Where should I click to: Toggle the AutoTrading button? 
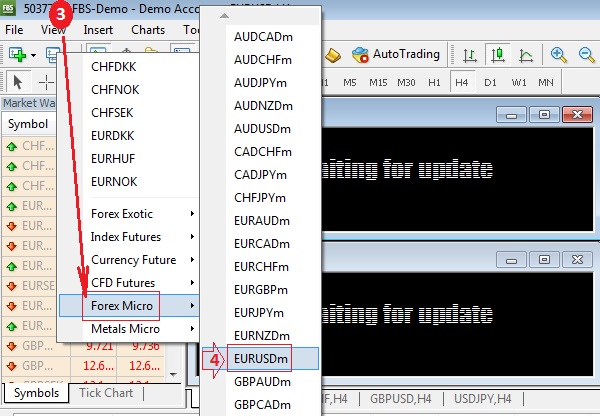pyautogui.click(x=396, y=55)
